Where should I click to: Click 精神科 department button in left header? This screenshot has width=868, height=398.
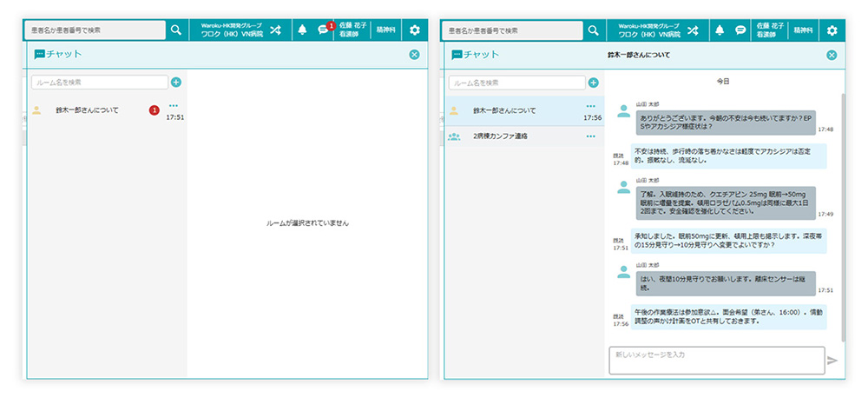pyautogui.click(x=385, y=30)
